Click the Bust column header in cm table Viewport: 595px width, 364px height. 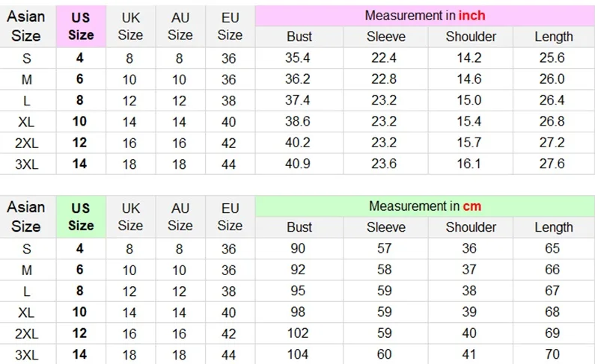[x=299, y=227]
